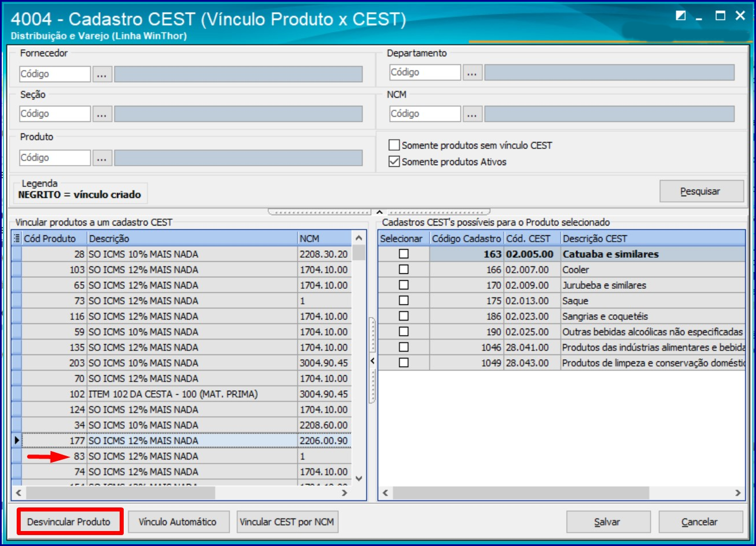Click Vincular CEST por NCM button
756x546 pixels.
tap(288, 522)
